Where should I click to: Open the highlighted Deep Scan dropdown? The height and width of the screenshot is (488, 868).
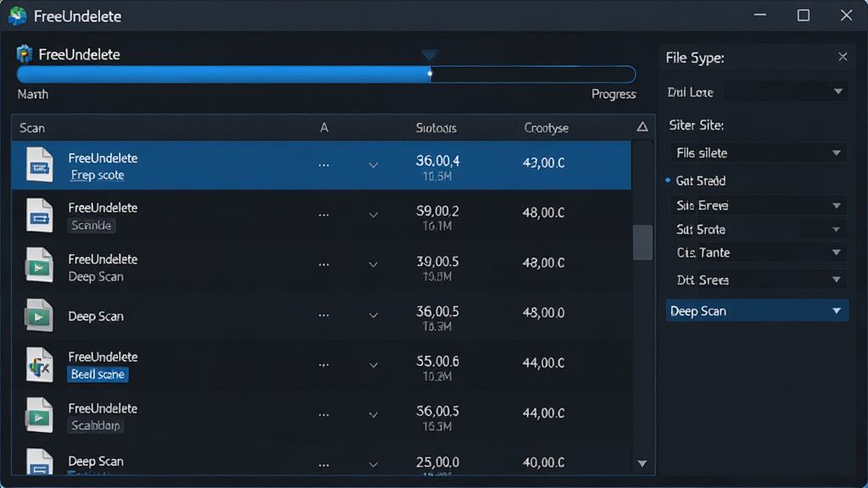pyautogui.click(x=757, y=311)
